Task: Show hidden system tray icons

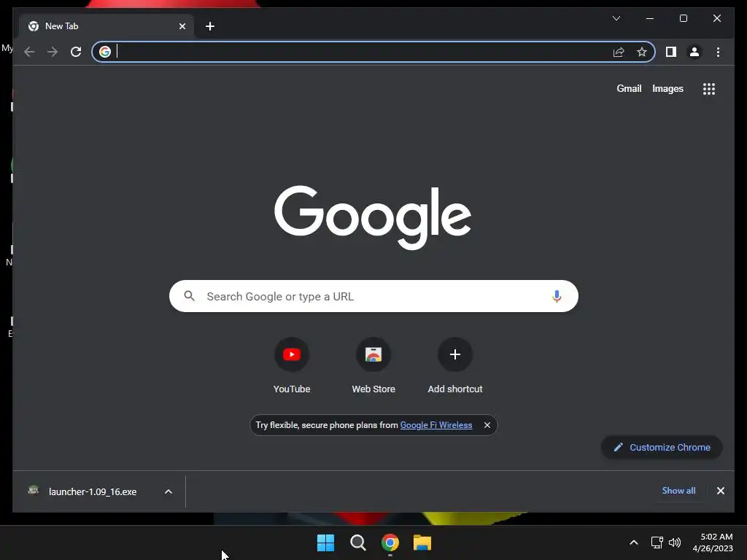Action: [634, 542]
